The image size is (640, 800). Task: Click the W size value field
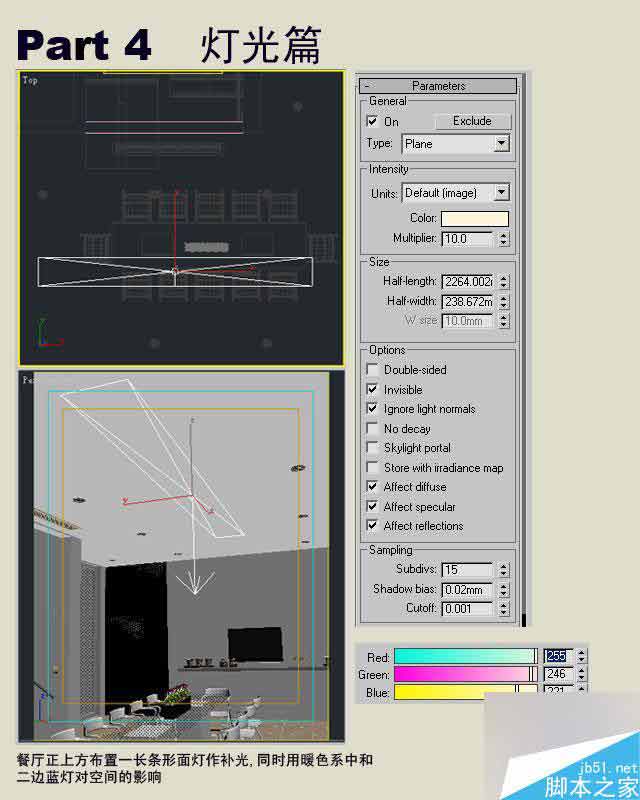click(x=467, y=321)
